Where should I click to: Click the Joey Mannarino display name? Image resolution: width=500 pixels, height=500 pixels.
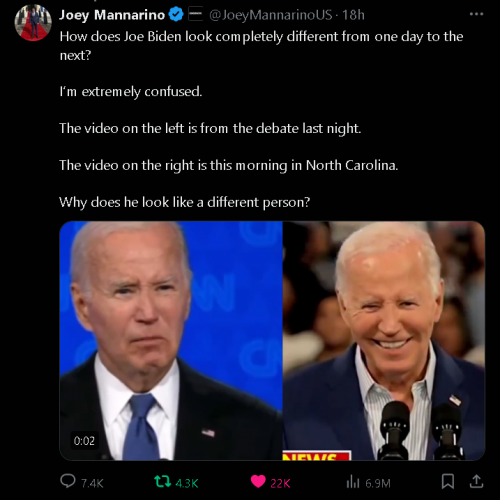(112, 15)
